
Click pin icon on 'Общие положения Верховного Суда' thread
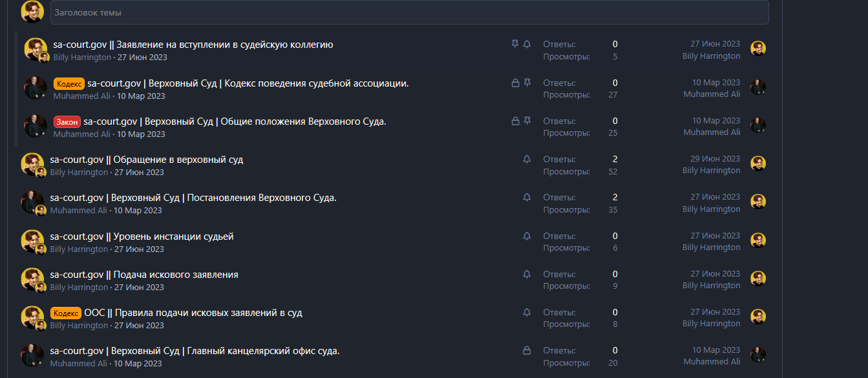(527, 121)
